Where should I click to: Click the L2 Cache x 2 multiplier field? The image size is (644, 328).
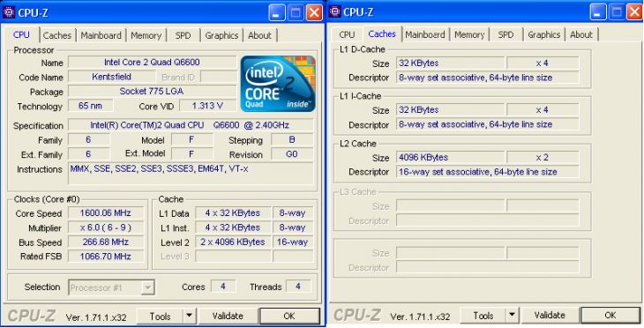click(543, 157)
